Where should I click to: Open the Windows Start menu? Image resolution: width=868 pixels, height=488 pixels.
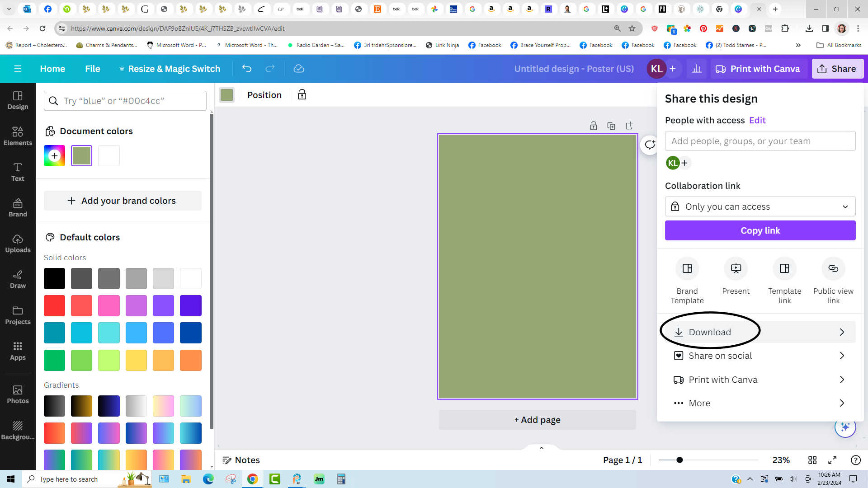[11, 479]
